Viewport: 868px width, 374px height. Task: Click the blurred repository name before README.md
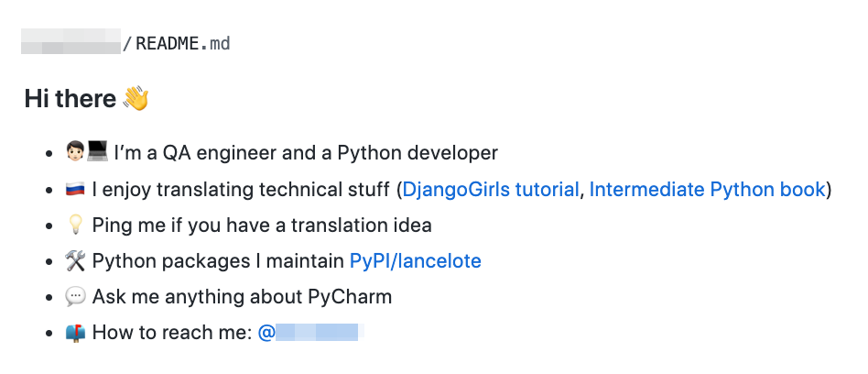tap(71, 41)
